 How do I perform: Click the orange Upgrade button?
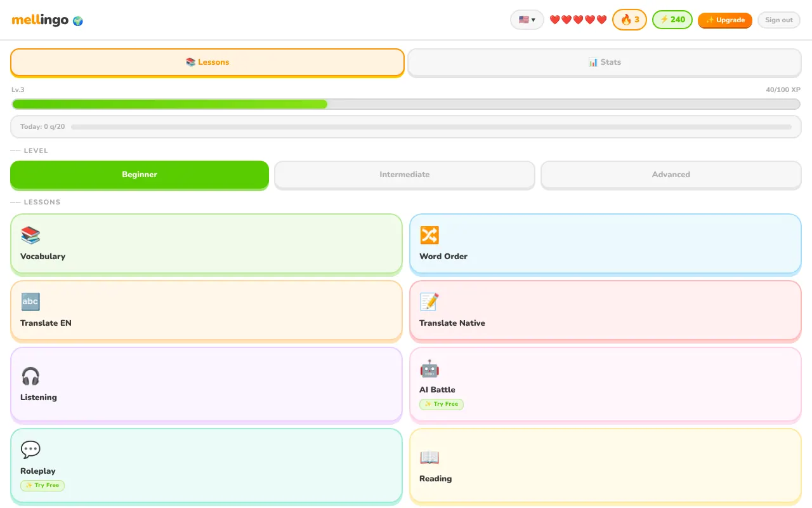pyautogui.click(x=725, y=20)
